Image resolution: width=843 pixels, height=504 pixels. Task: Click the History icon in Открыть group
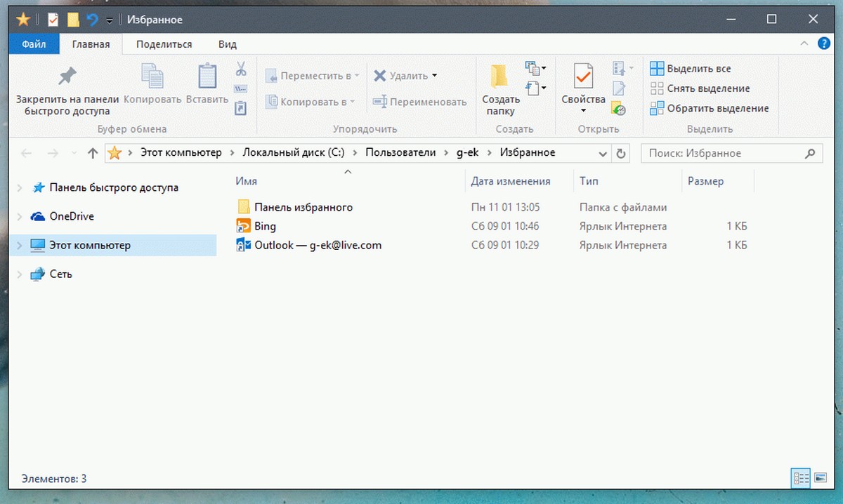[619, 108]
